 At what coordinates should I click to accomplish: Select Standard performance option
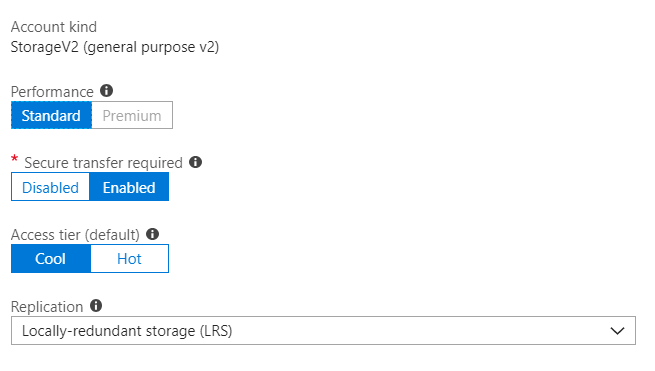pos(51,115)
